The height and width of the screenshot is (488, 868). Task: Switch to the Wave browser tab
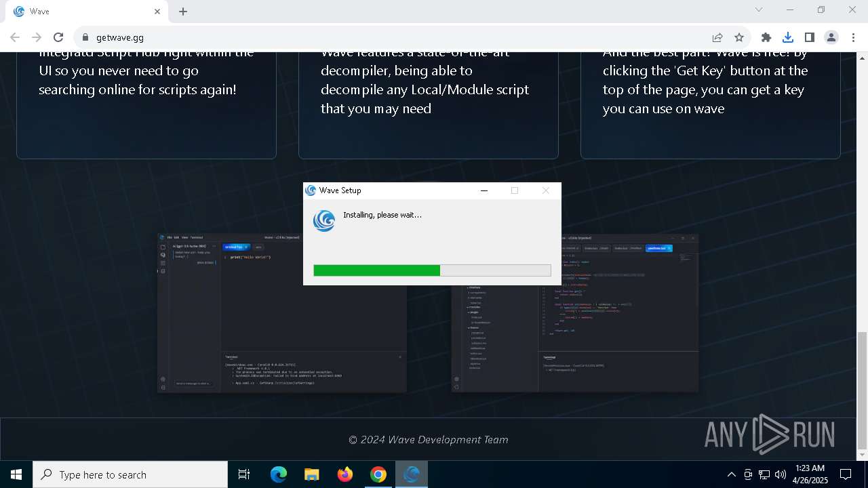coord(87,12)
